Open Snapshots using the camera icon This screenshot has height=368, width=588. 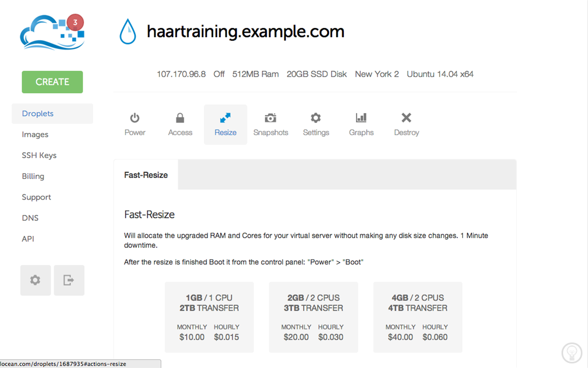coord(271,123)
